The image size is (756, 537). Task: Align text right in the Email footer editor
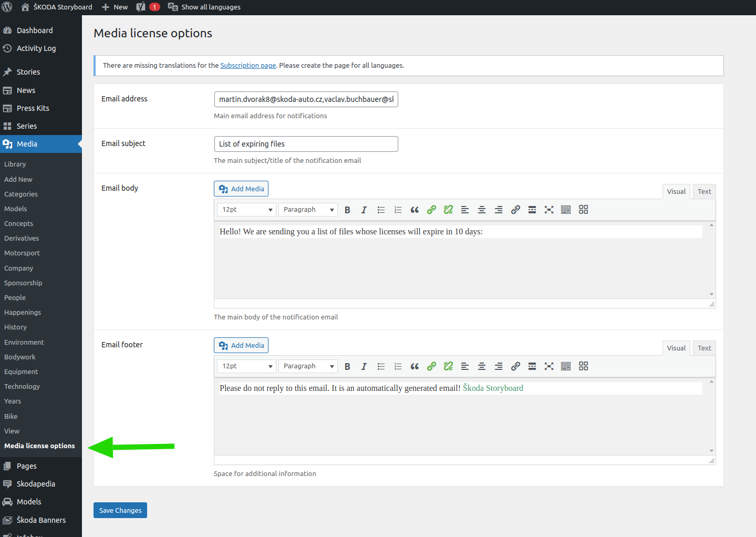(x=498, y=366)
